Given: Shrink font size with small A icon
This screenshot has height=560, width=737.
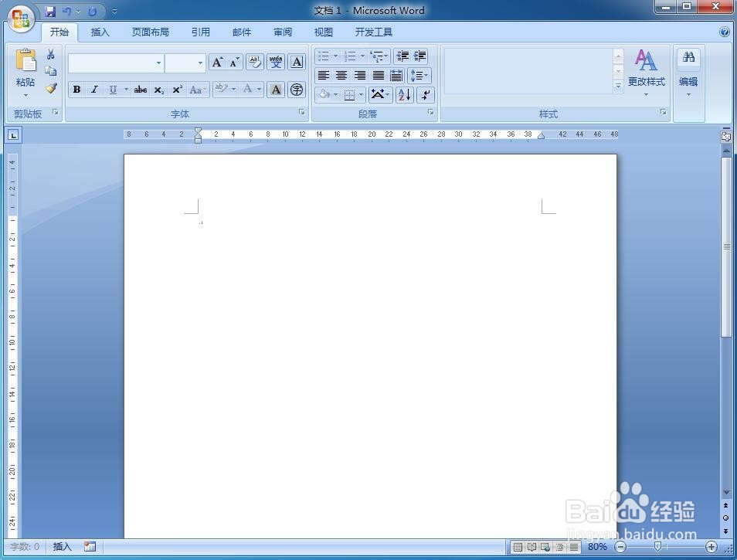Looking at the screenshot, I should click(x=233, y=62).
